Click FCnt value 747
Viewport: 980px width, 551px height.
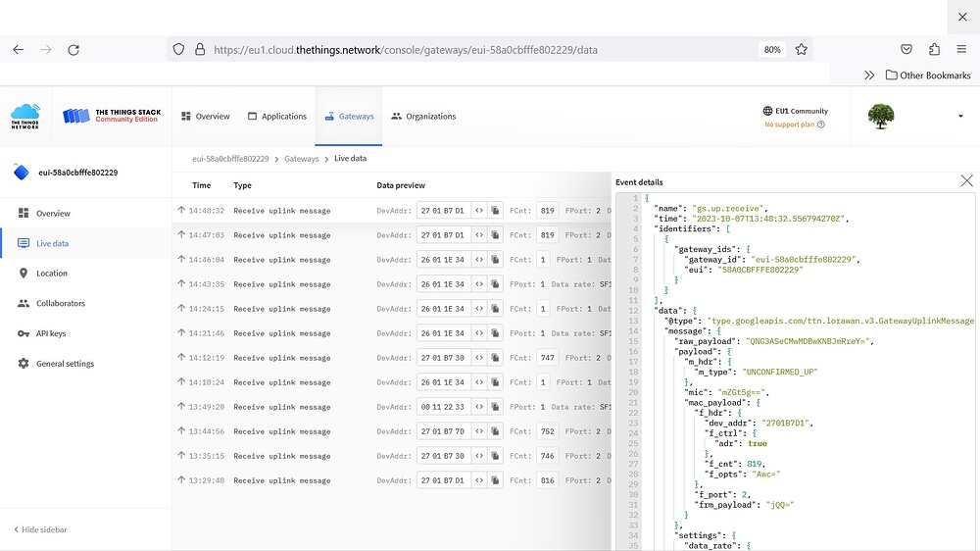click(548, 358)
